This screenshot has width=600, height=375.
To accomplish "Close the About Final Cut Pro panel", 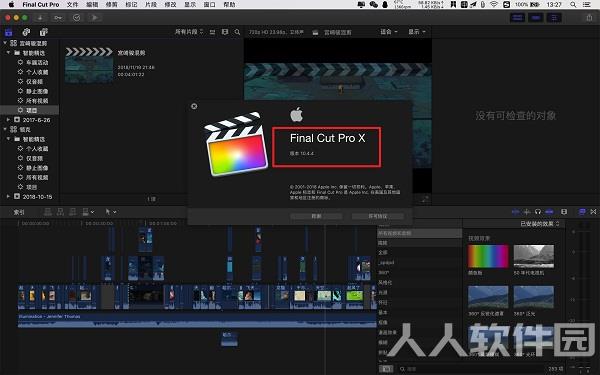I will (194, 106).
